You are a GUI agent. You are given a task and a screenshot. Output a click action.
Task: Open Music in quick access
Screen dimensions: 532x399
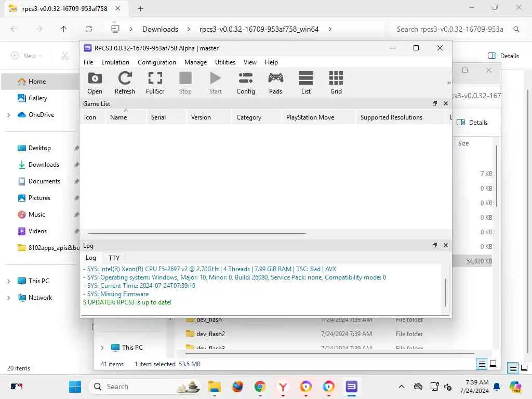point(37,215)
